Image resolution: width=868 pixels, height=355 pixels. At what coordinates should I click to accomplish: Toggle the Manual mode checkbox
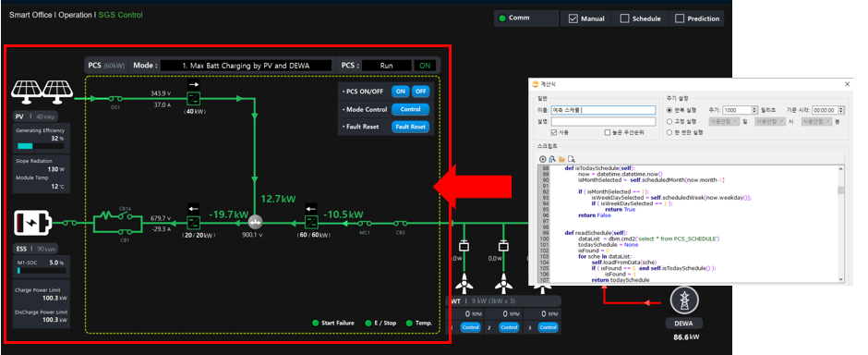pos(573,18)
